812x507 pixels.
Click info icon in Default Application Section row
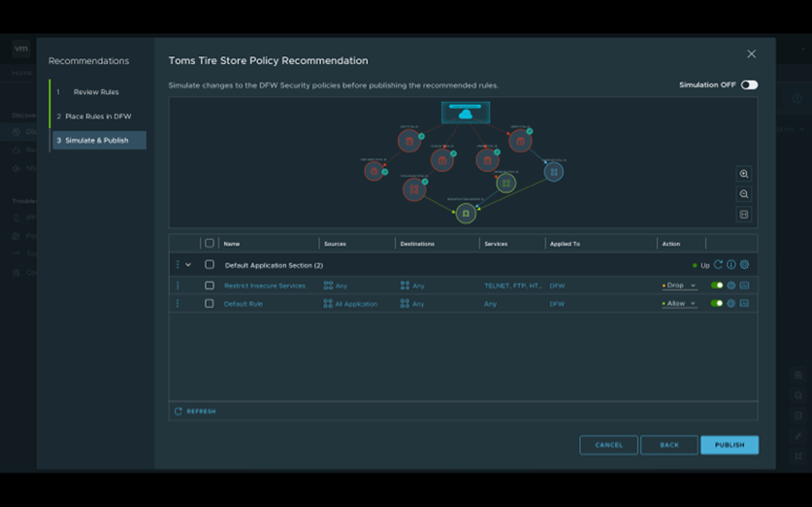(731, 264)
